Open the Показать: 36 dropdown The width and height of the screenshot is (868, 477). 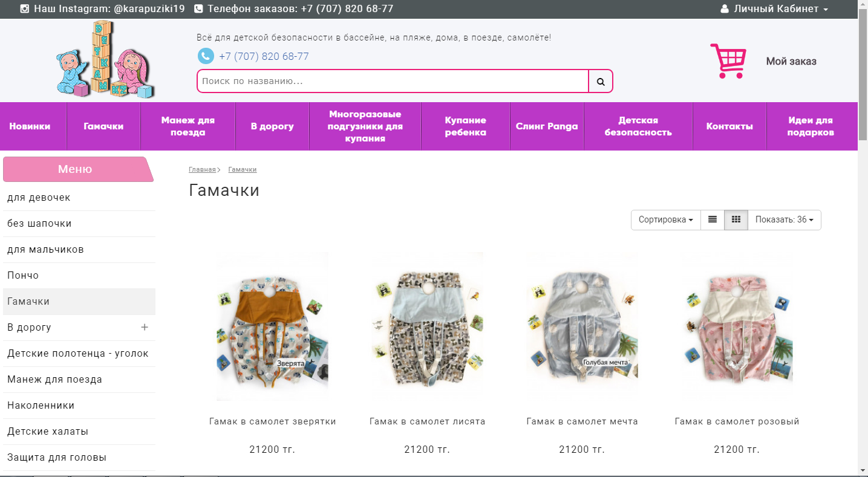(x=785, y=219)
